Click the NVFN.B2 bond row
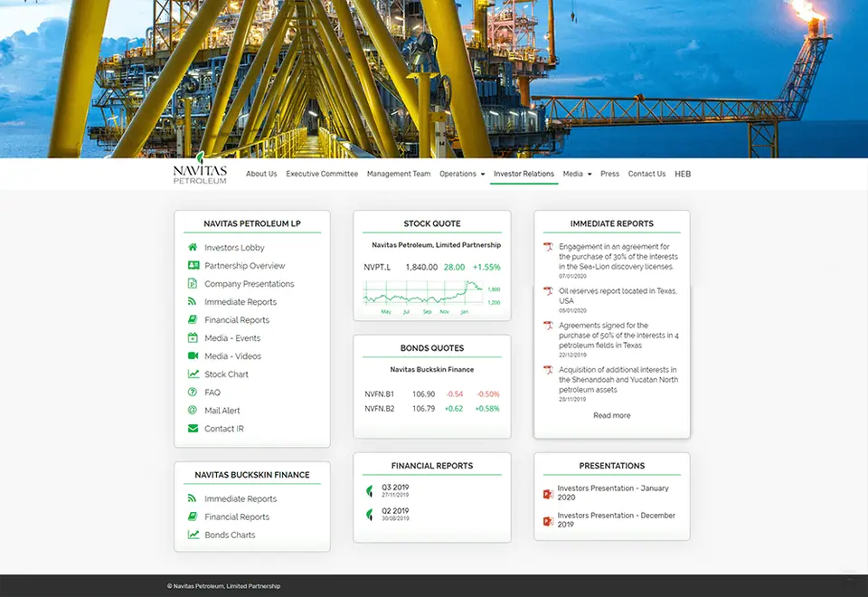Image resolution: width=868 pixels, height=597 pixels. 432,408
